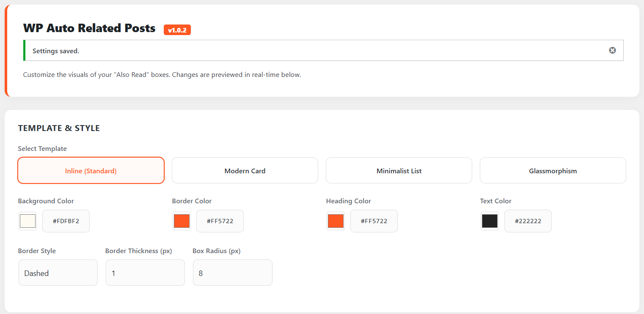
Task: Open the Border Style dropdown showing Dashed
Action: coord(58,273)
